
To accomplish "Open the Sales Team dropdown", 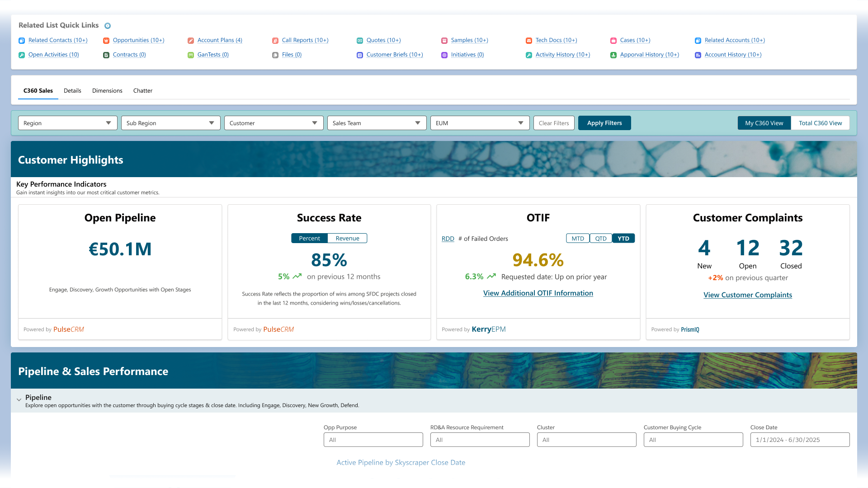I will coord(377,123).
